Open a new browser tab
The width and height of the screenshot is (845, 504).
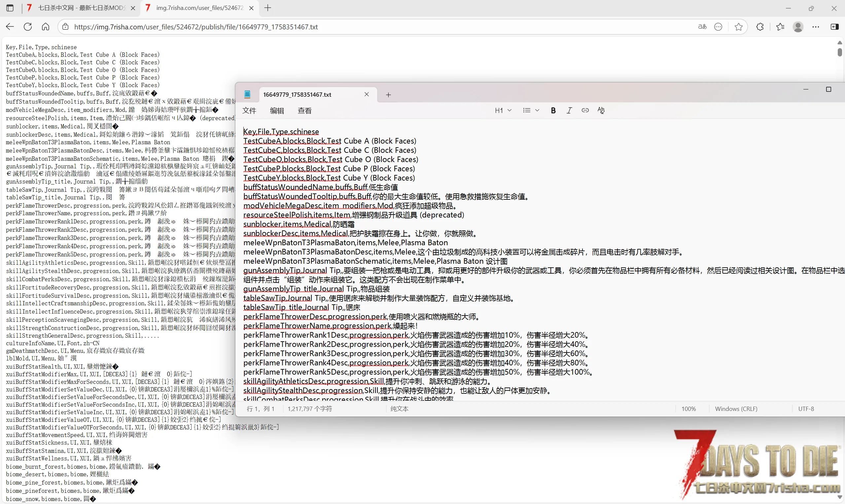tap(268, 8)
